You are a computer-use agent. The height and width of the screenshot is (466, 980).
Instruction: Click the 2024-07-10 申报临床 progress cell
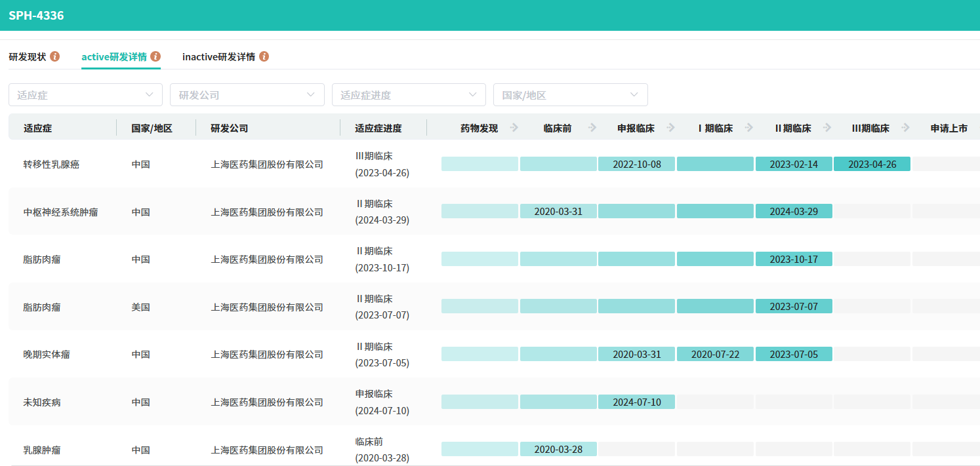click(636, 402)
